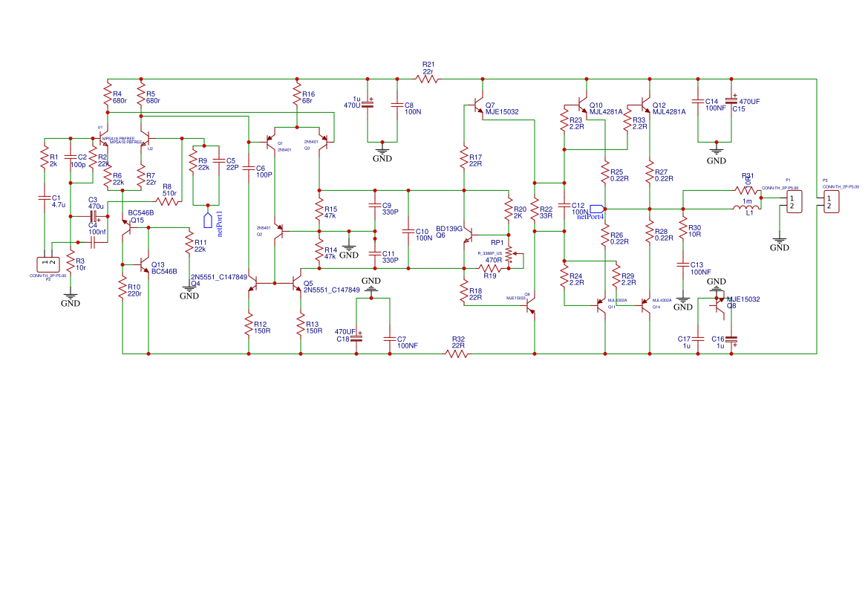Select the '22P' value text of C5
This screenshot has width=868, height=615.
click(x=232, y=167)
